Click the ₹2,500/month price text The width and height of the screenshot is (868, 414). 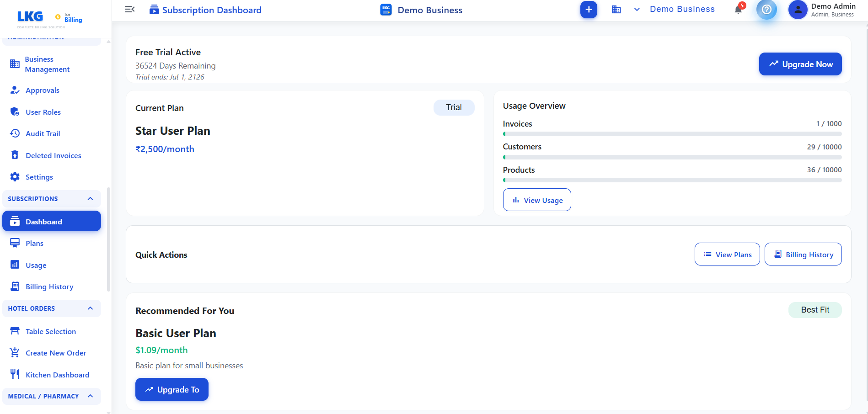165,149
